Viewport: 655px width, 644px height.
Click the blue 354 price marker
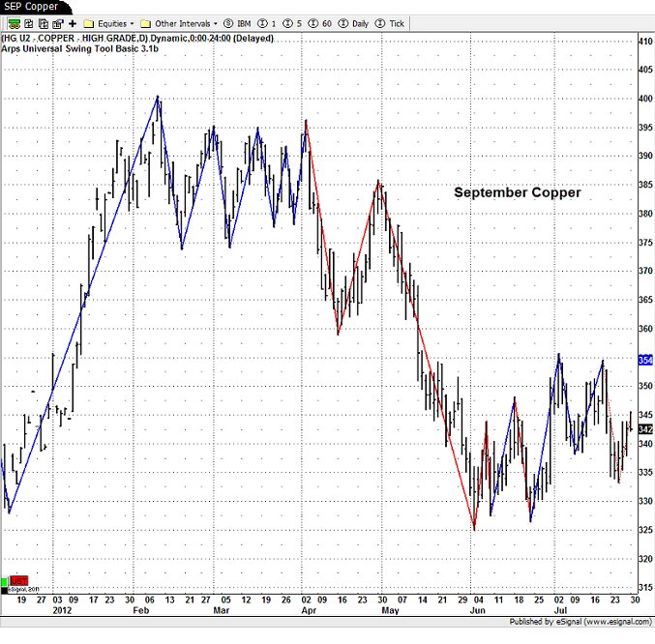pos(646,360)
